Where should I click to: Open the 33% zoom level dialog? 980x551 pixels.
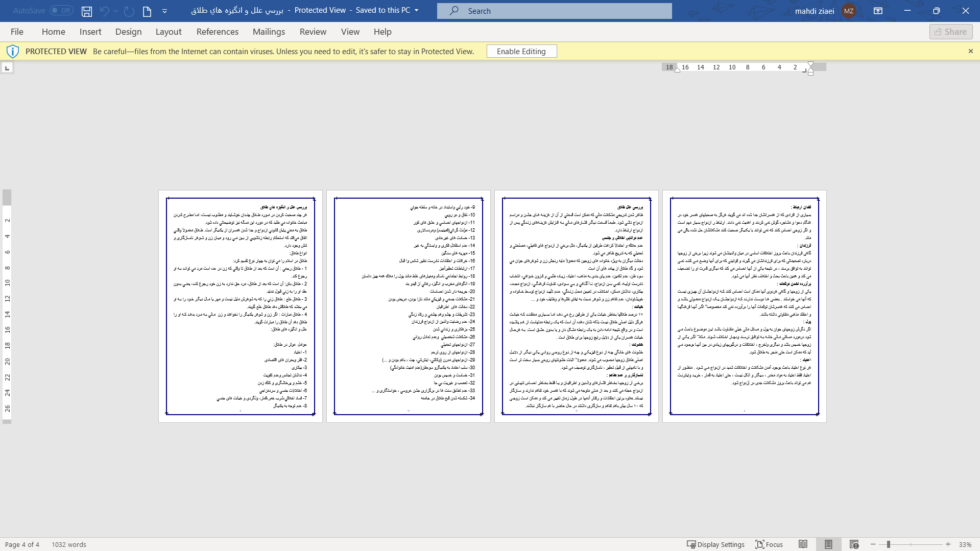965,544
